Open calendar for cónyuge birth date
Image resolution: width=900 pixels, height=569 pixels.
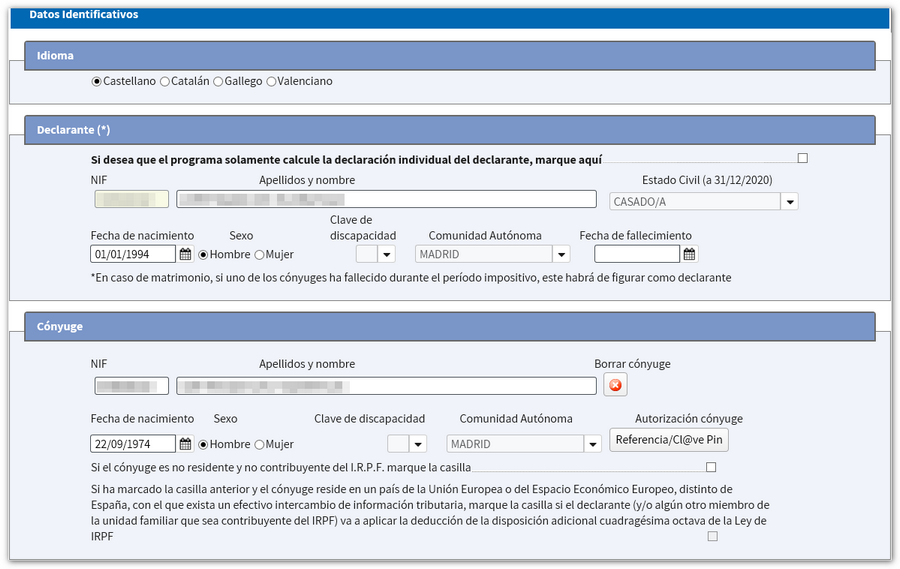pos(185,444)
